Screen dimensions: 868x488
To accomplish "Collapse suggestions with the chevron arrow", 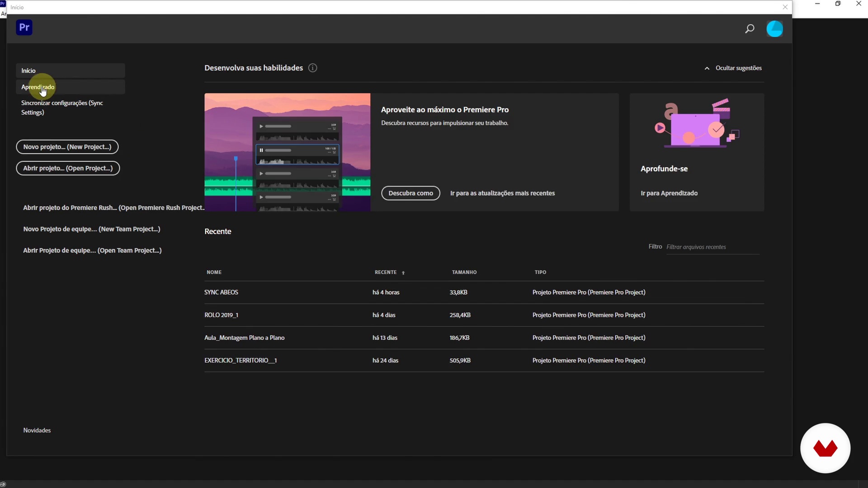I will 707,68.
